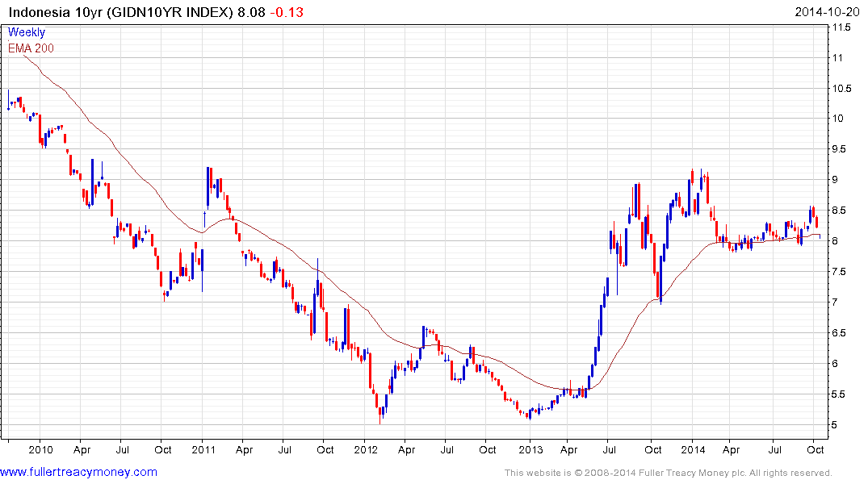Click the 2014 x-axis year label
The width and height of the screenshot is (868, 484).
(x=693, y=449)
